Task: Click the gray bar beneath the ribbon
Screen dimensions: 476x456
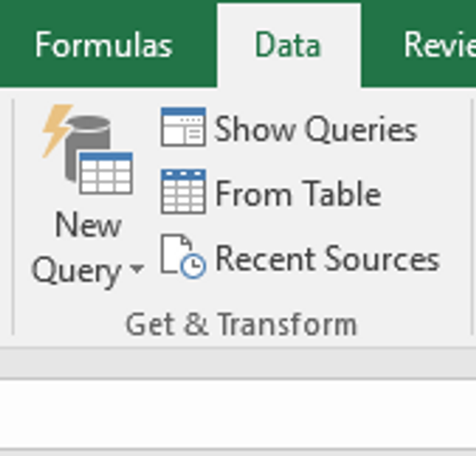Action: tap(238, 363)
